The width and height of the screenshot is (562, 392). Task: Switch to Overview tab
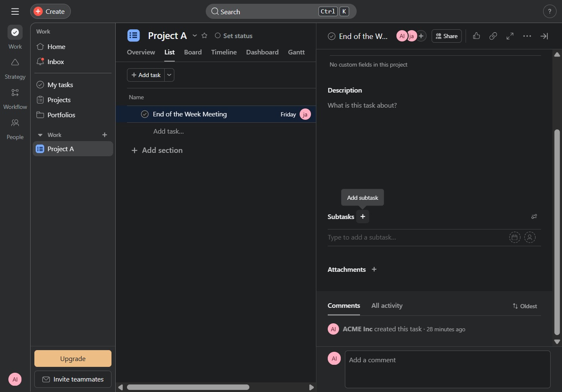(141, 52)
